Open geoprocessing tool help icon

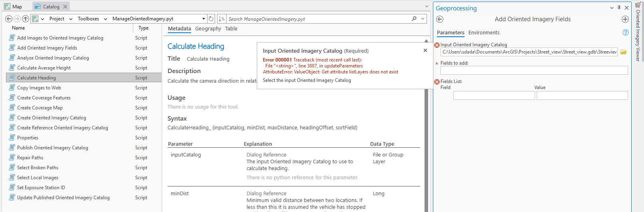point(626,33)
